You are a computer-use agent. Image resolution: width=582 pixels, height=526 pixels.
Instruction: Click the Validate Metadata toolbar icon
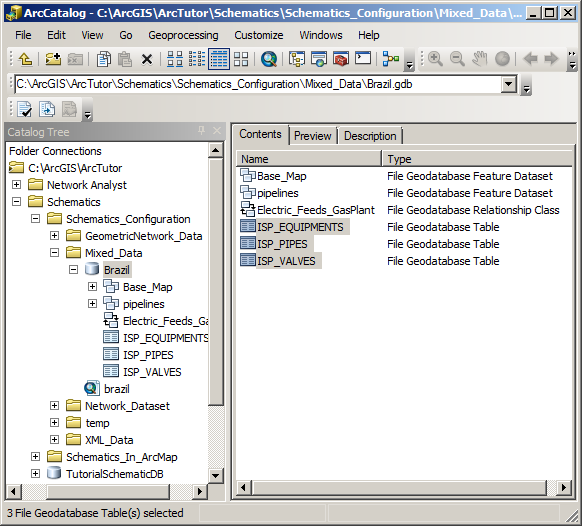click(x=24, y=109)
